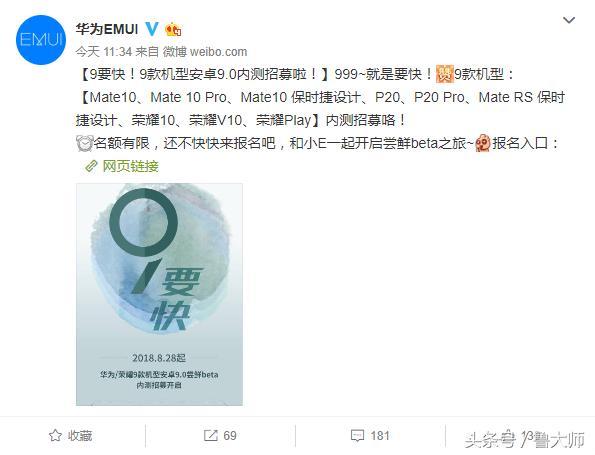595x455 pixels.
Task: Open the EMUI round profile avatar
Action: point(41,39)
